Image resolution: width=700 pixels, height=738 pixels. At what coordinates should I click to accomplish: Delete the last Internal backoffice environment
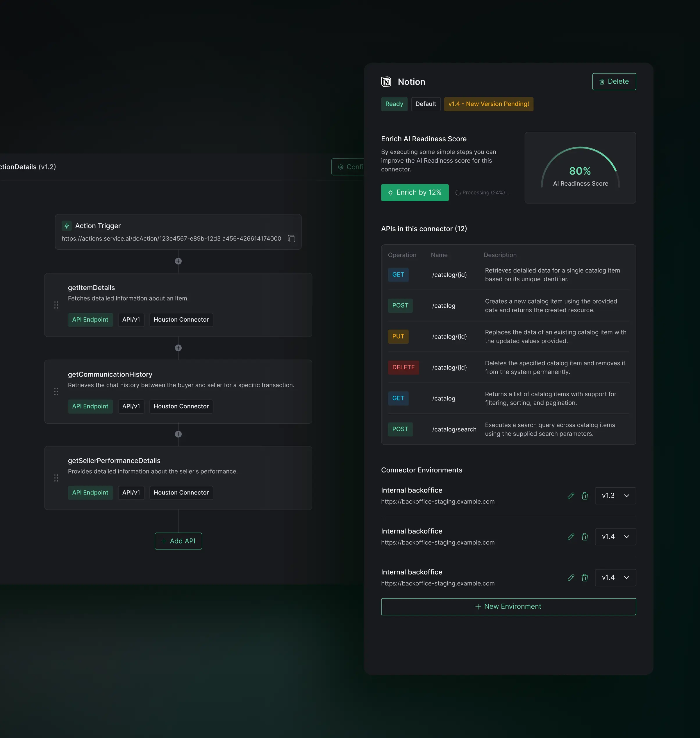pyautogui.click(x=585, y=578)
